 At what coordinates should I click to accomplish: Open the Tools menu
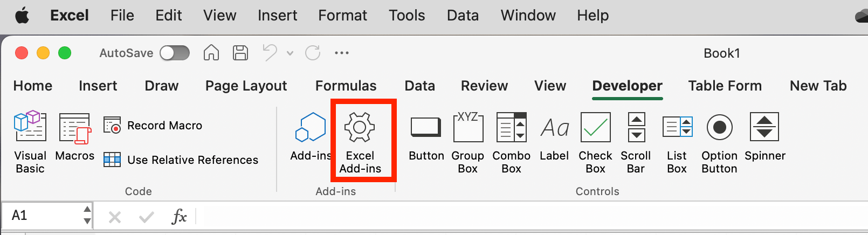[x=407, y=15]
